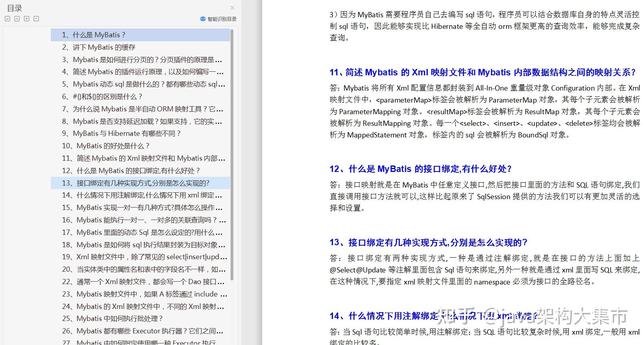
Task: Click document heading 13、接口绑定有几种实现方式
Action: tap(429, 243)
